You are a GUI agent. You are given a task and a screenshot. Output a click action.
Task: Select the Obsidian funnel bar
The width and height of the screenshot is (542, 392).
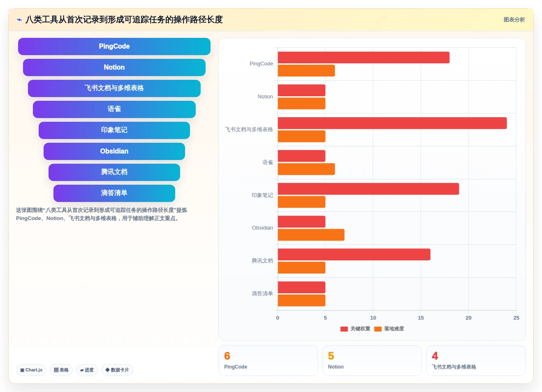(114, 151)
